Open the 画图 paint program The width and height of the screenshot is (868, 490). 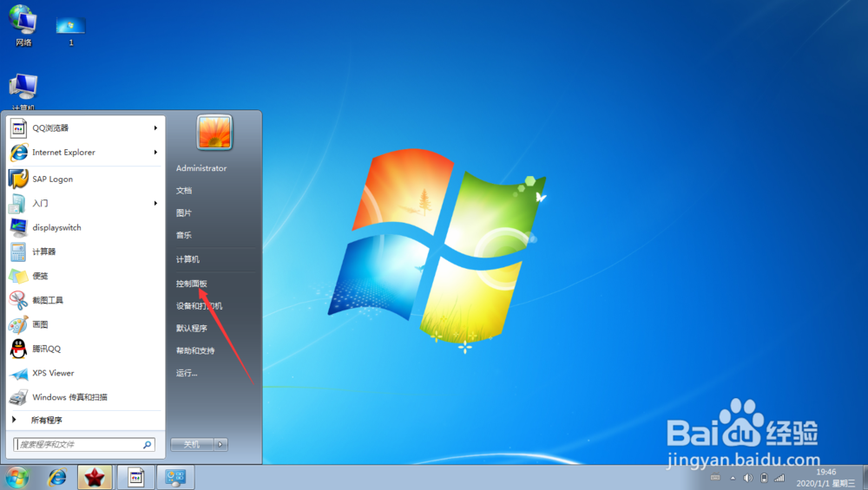coord(85,324)
